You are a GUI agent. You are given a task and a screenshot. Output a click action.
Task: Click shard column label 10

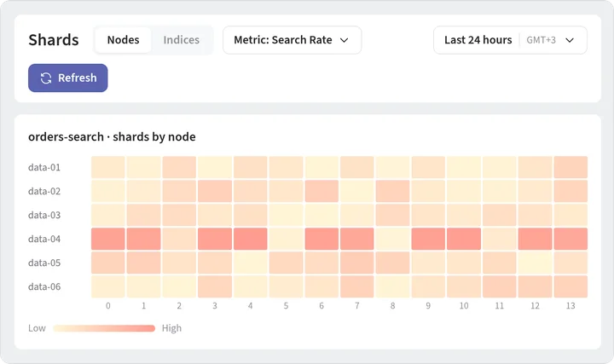pos(464,306)
